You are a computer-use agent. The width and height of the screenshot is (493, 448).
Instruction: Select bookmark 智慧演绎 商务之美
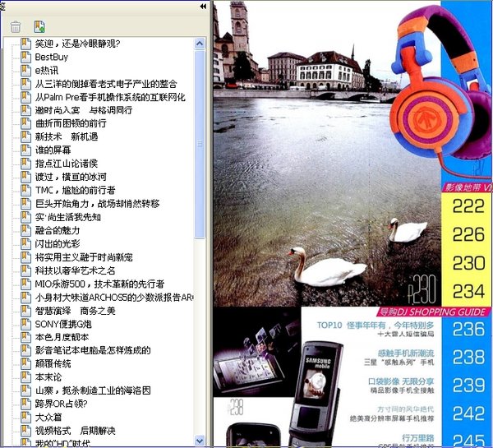point(75,311)
